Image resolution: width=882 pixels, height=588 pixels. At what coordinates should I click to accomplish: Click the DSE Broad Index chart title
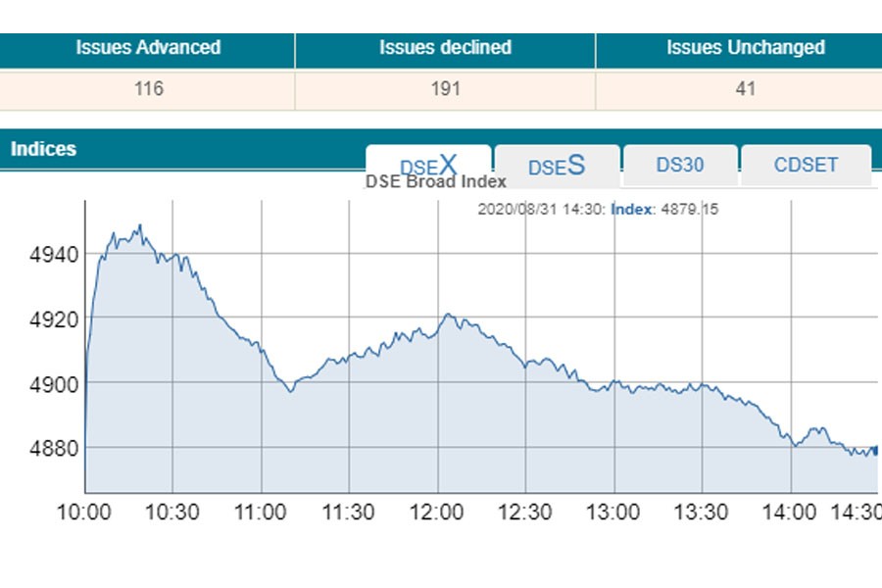pos(436,181)
